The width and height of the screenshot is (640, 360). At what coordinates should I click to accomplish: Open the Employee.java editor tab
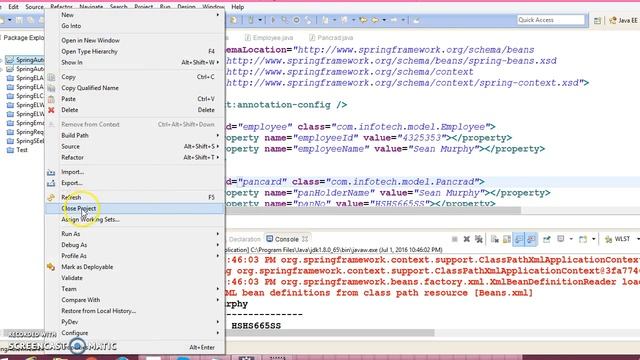[x=269, y=38]
